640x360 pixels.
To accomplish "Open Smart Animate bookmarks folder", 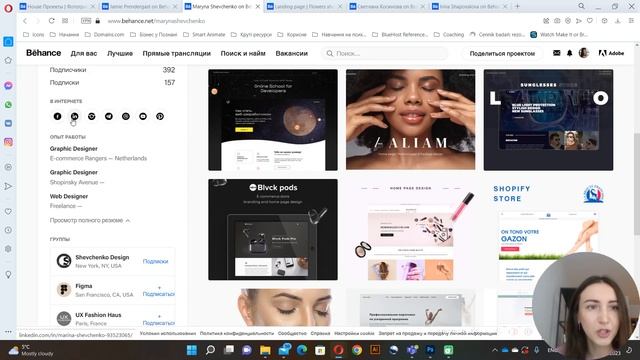I will (x=204, y=35).
